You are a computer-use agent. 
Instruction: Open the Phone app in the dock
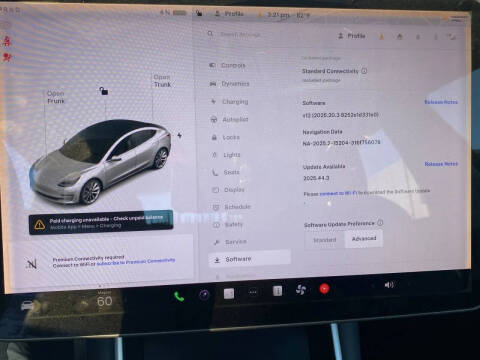pos(179,296)
